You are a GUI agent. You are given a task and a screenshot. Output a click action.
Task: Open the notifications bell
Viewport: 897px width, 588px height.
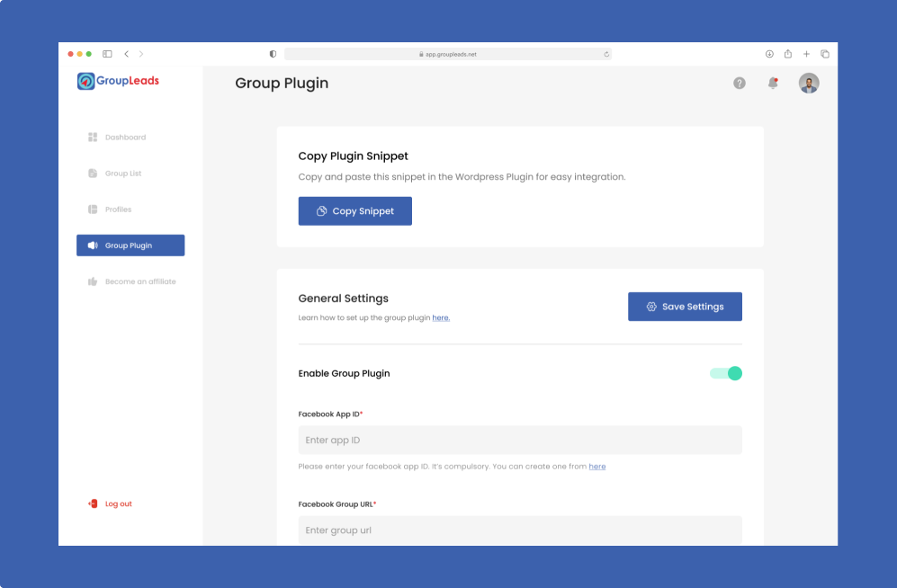click(x=772, y=83)
